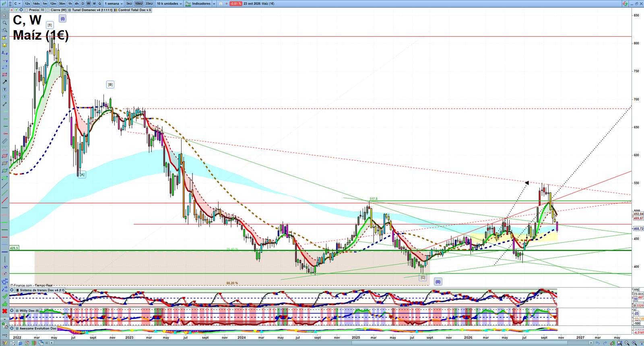Screen dimensions: 644x346
Task: Select the W weekly timeframe button
Action: [x=89, y=4]
